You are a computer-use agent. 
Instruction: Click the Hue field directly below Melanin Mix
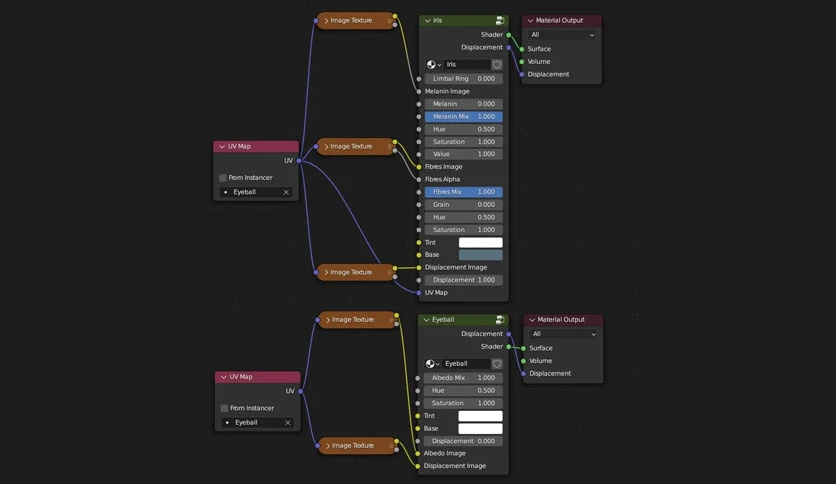click(x=463, y=130)
